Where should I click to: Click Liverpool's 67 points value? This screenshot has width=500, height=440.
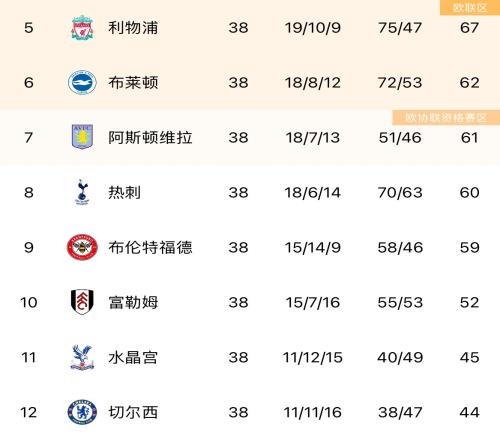click(x=469, y=28)
